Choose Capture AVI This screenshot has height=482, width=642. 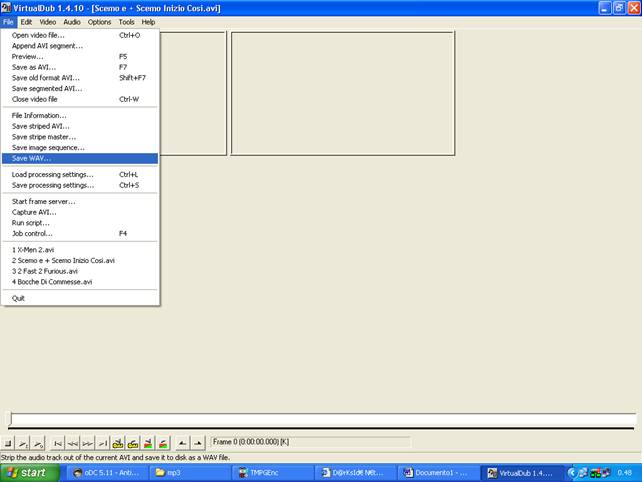pyautogui.click(x=80, y=212)
